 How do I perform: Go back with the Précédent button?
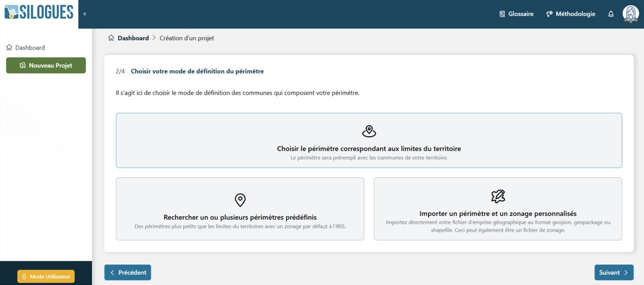point(128,273)
